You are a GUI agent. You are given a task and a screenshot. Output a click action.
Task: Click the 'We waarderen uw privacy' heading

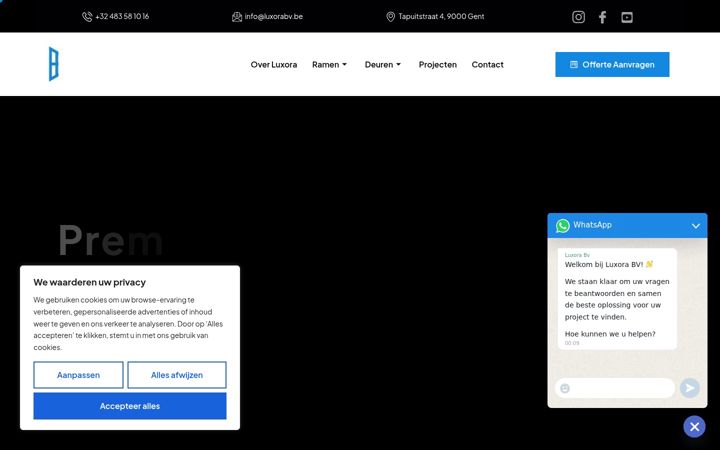coord(90,282)
